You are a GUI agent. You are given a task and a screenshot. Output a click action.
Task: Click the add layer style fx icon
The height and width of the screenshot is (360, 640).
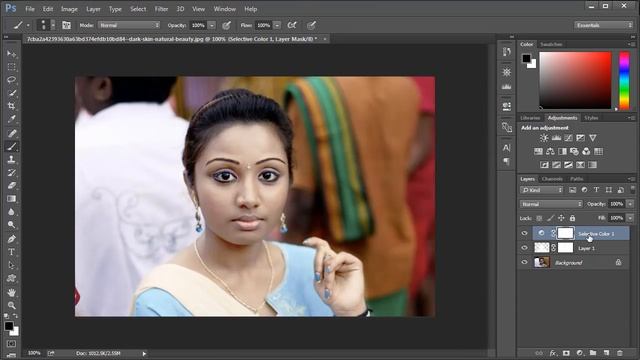[x=553, y=353]
